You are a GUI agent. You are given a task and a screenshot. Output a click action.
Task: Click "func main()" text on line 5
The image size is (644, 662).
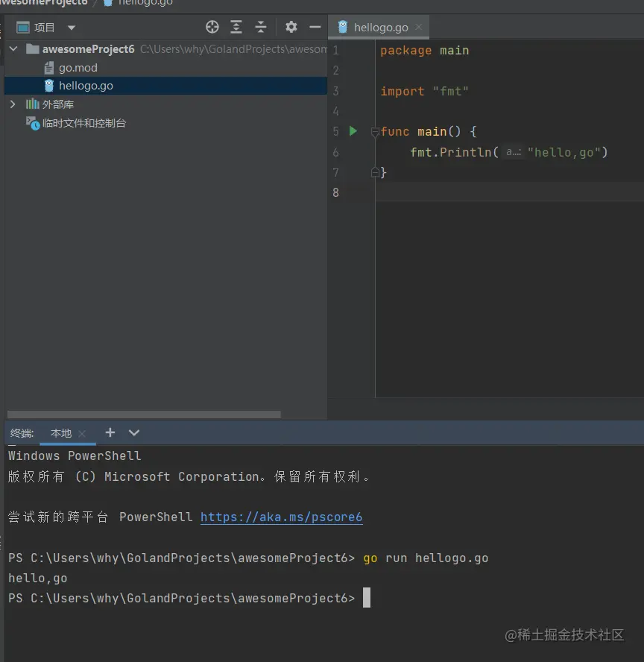click(x=420, y=131)
